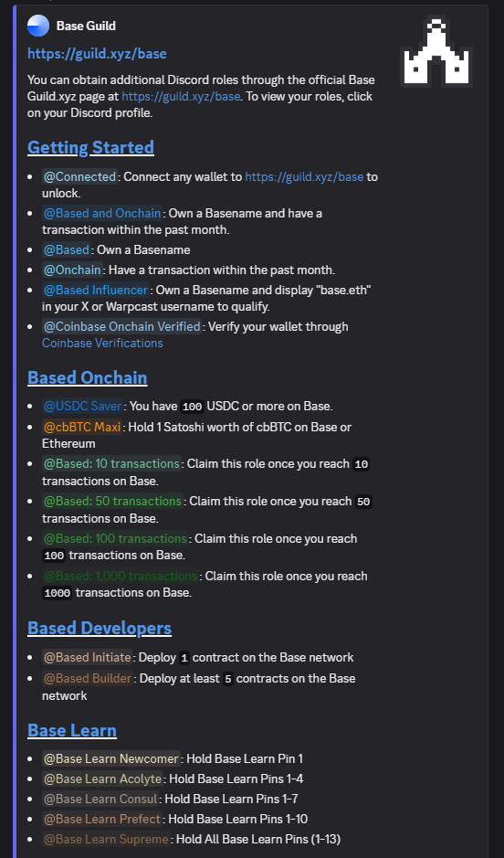Open the Based Onchain heading link
This screenshot has width=504, height=858.
click(x=87, y=377)
